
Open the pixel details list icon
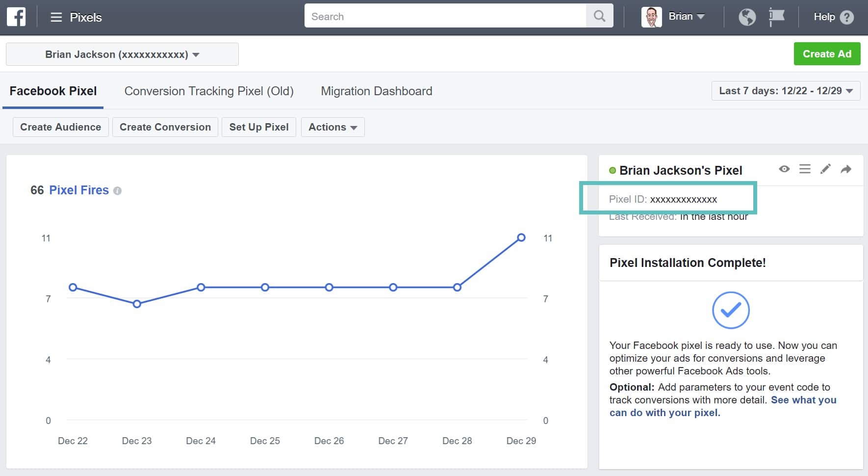(805, 169)
